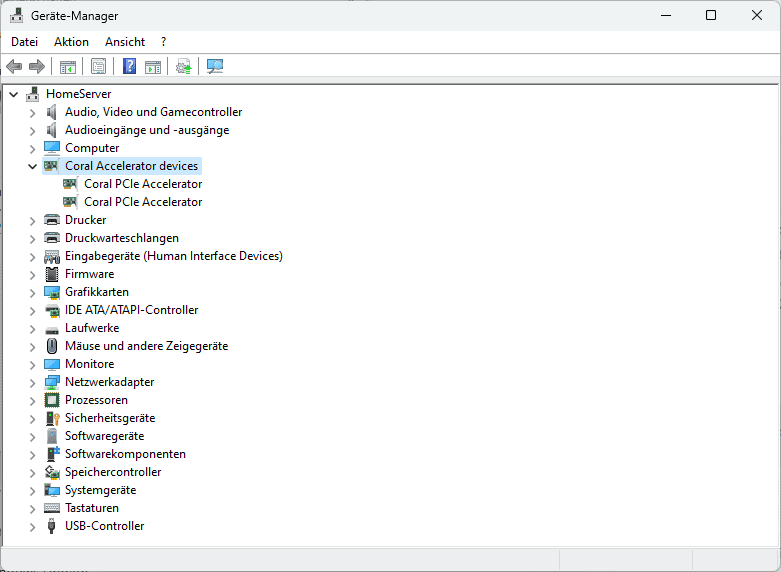Select Audio, Video und Gamecontroller label
The height and width of the screenshot is (572, 781).
click(153, 112)
